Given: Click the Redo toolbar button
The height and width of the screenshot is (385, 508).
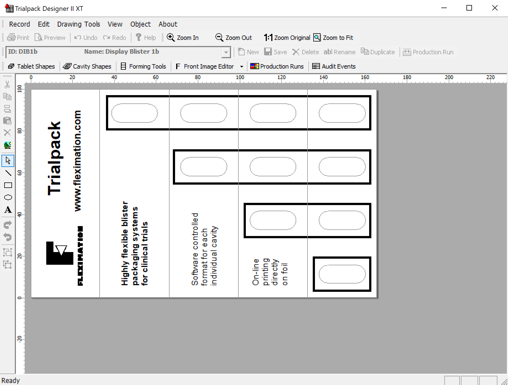Looking at the screenshot, I should point(115,38).
